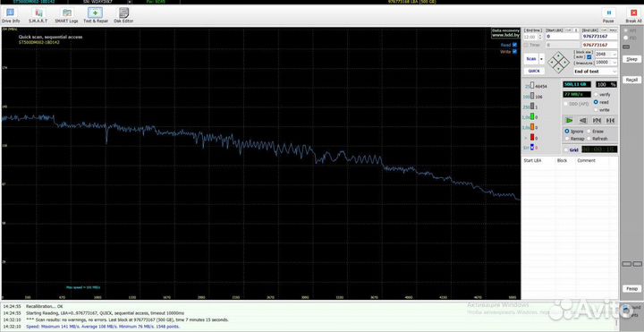
Task: Click the Sleep button
Action: pos(631,59)
